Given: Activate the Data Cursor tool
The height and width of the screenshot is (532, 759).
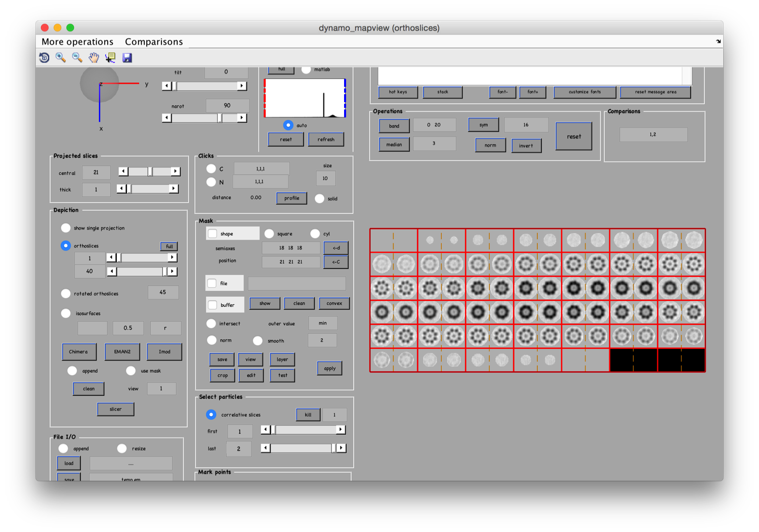Looking at the screenshot, I should tap(110, 58).
